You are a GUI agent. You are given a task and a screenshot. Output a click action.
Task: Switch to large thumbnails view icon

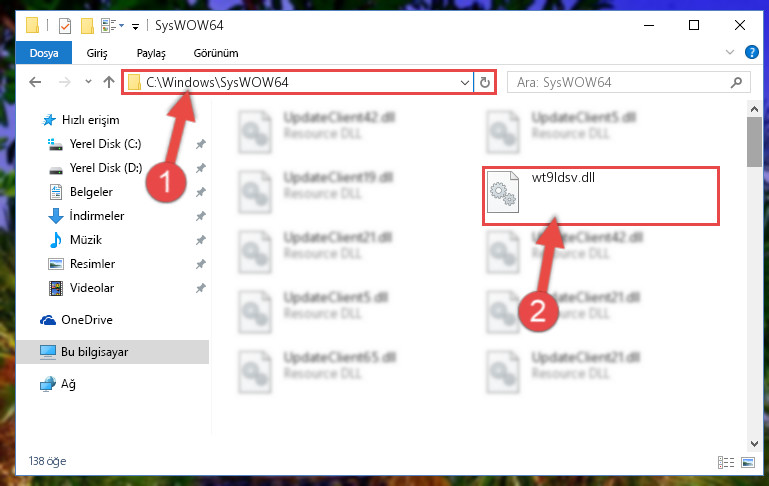(748, 462)
